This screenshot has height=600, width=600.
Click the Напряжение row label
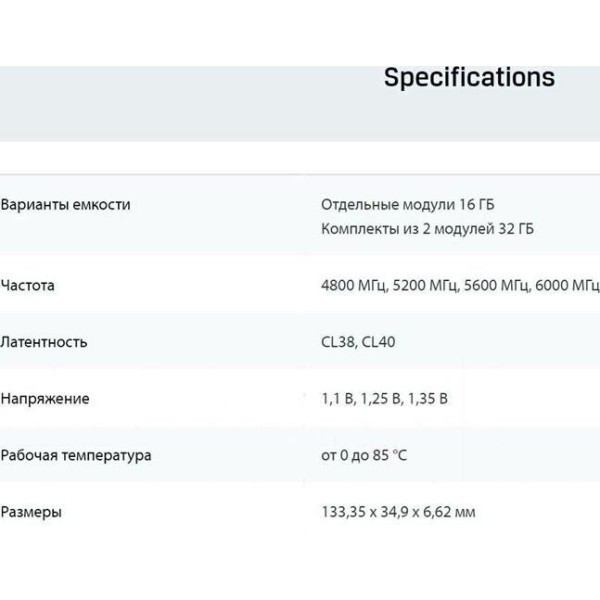click(x=45, y=399)
